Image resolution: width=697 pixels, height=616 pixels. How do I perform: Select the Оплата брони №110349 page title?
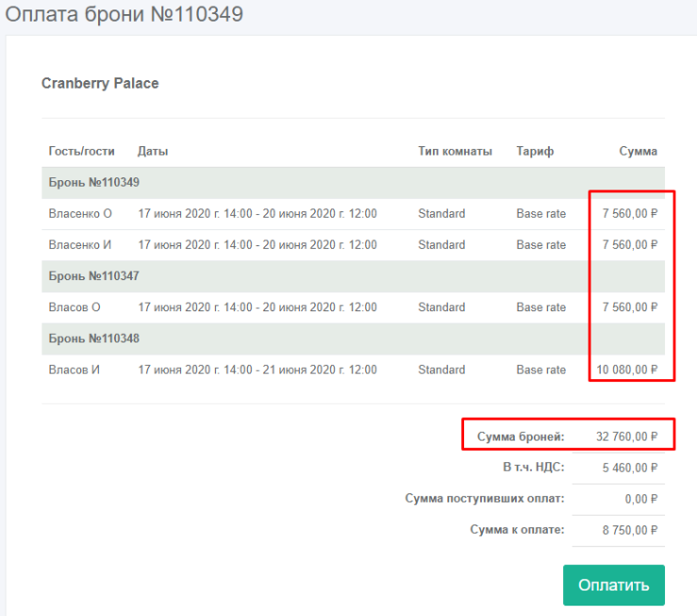(124, 15)
